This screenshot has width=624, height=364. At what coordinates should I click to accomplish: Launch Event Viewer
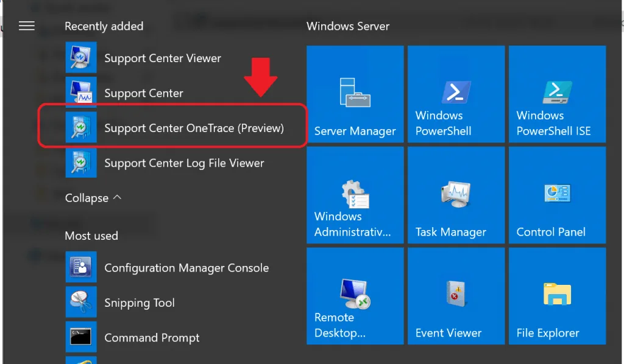point(456,295)
